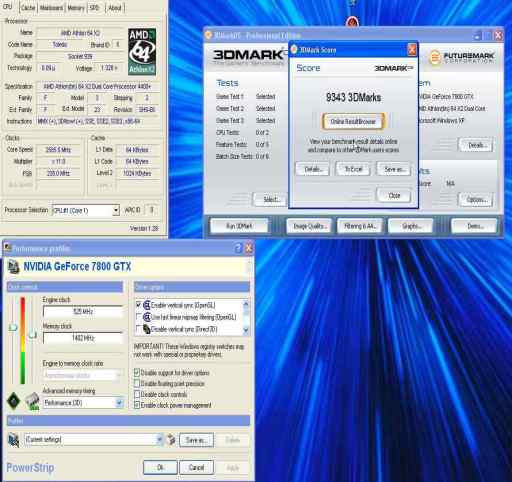Switch to the Memory tab in CPU-Z

coord(76,8)
